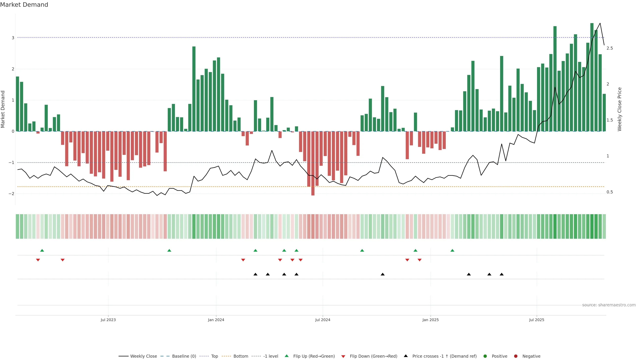Click the Jul 2024 x-axis label
The width and height of the screenshot is (644, 362).
point(323,320)
